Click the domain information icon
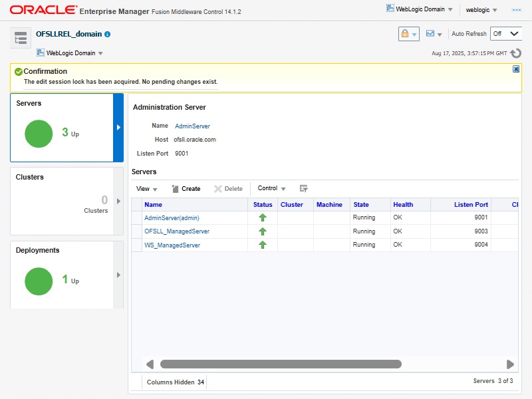 108,34
